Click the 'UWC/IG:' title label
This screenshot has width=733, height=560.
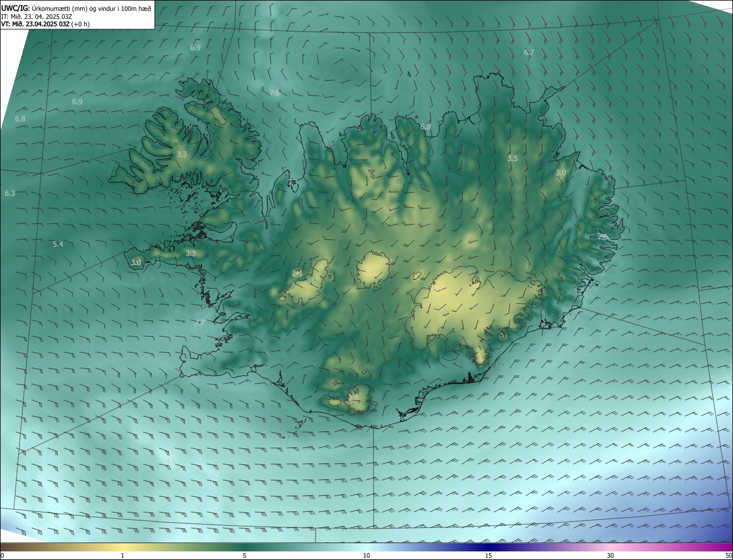[x=15, y=8]
